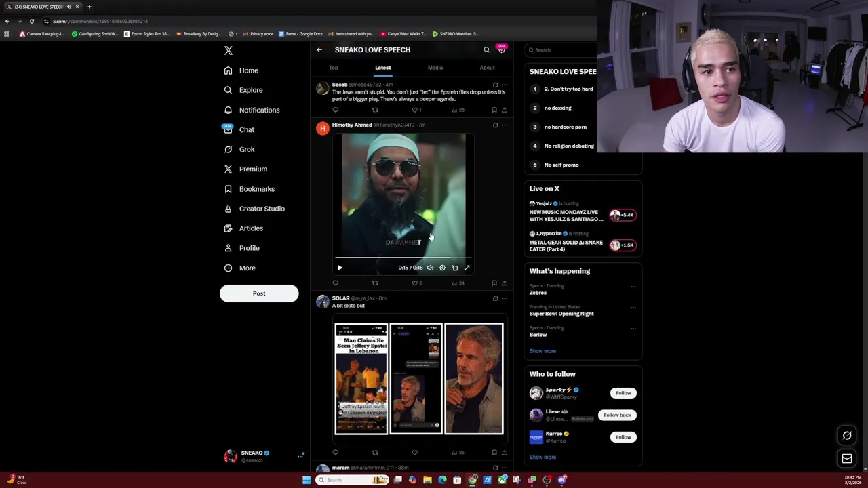Image resolution: width=868 pixels, height=488 pixels.
Task: Like SOLAR's post
Action: 415,453
